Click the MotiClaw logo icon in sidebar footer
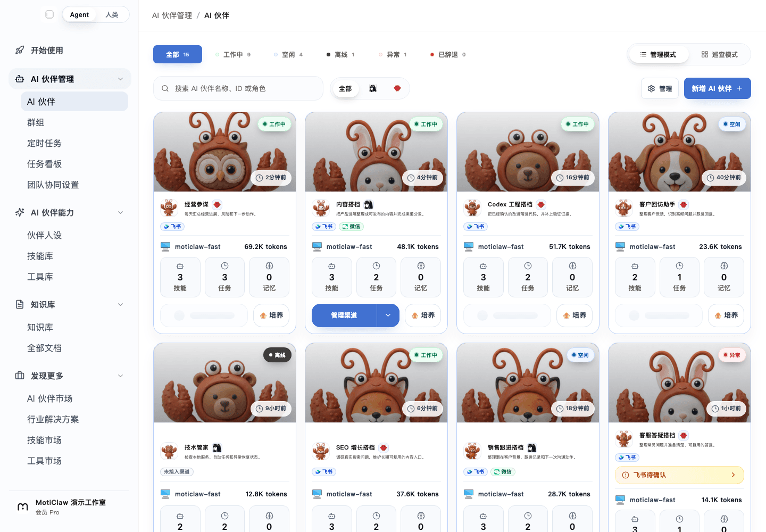The width and height of the screenshot is (766, 532). pyautogui.click(x=23, y=507)
